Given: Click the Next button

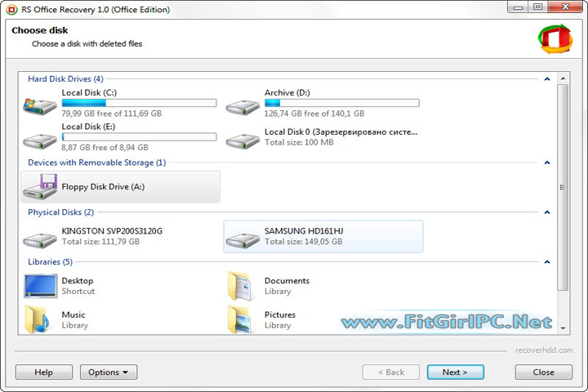Looking at the screenshot, I should pos(455,372).
